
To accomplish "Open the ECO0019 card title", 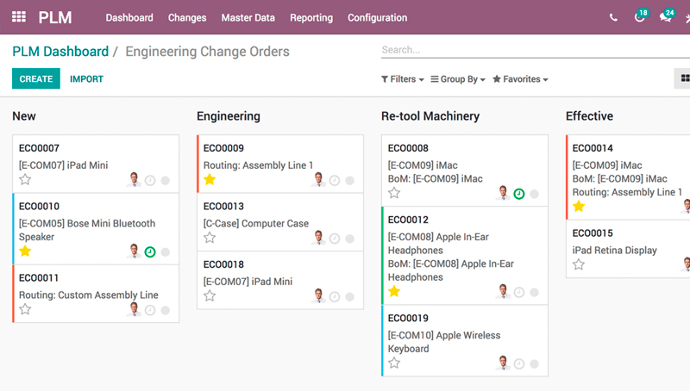I will pyautogui.click(x=408, y=318).
